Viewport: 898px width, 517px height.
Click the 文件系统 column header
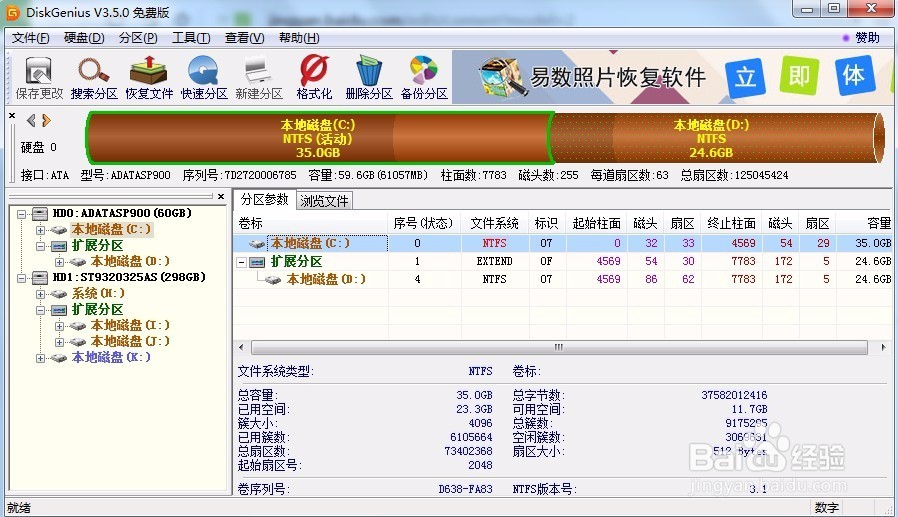(x=494, y=223)
